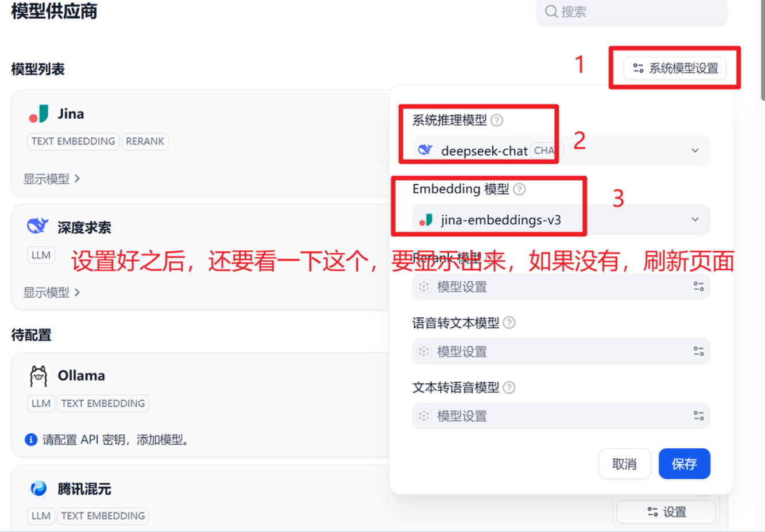Click the help icon beside Embedding 模型
The height and width of the screenshot is (532, 765).
pos(519,189)
